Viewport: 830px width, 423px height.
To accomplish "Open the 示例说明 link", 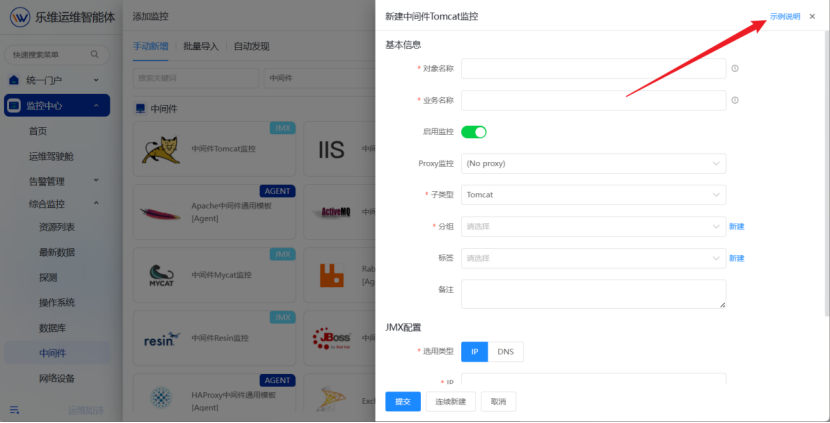I will (x=784, y=17).
